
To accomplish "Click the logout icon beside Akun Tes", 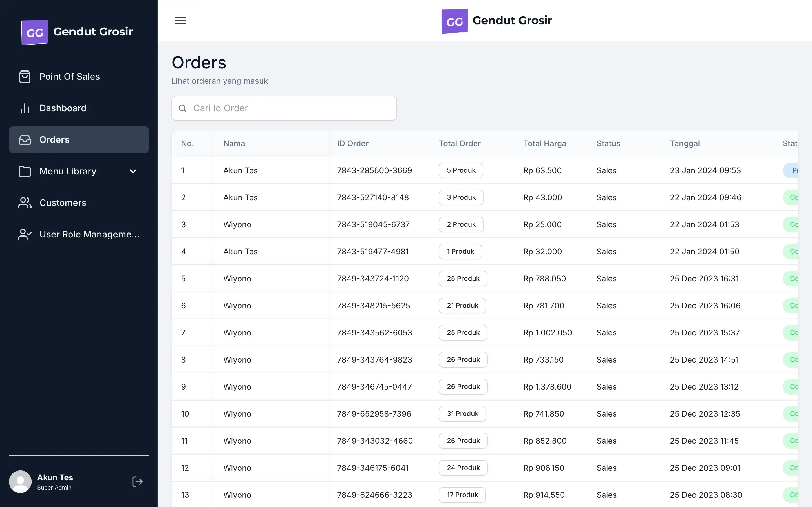I will pos(137,482).
